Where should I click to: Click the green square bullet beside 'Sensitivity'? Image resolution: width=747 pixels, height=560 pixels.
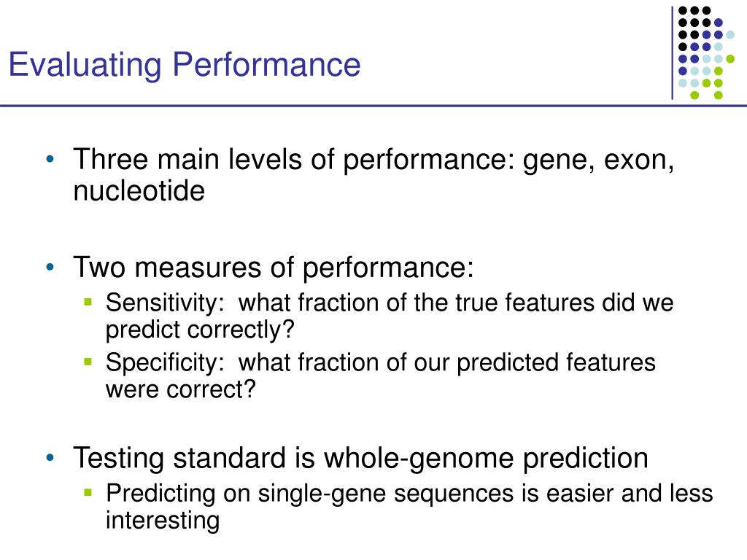pos(88,301)
